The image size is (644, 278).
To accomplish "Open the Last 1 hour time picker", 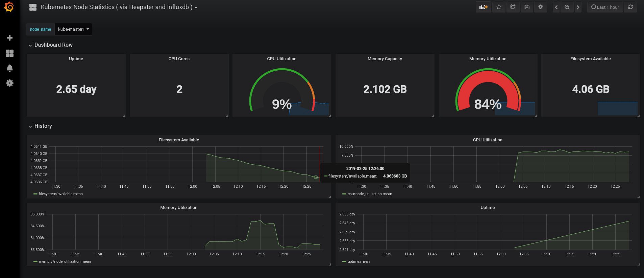I will coord(605,7).
